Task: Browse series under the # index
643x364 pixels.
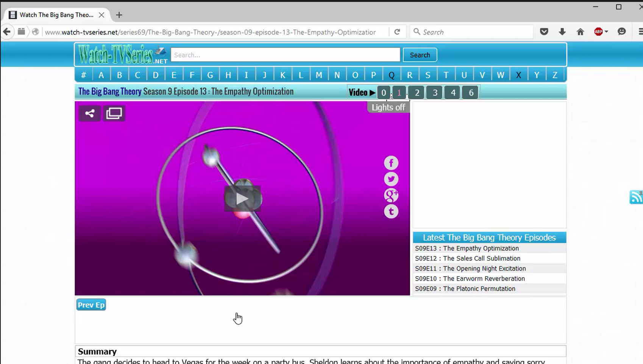Action: tap(84, 75)
